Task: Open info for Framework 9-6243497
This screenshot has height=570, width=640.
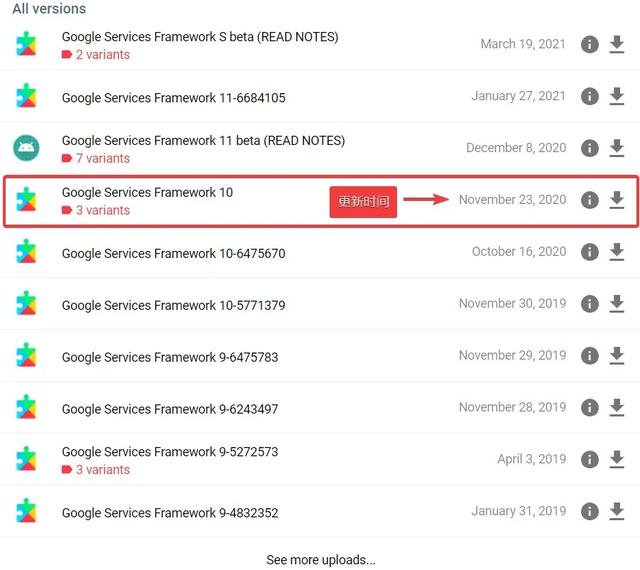Action: 589,407
